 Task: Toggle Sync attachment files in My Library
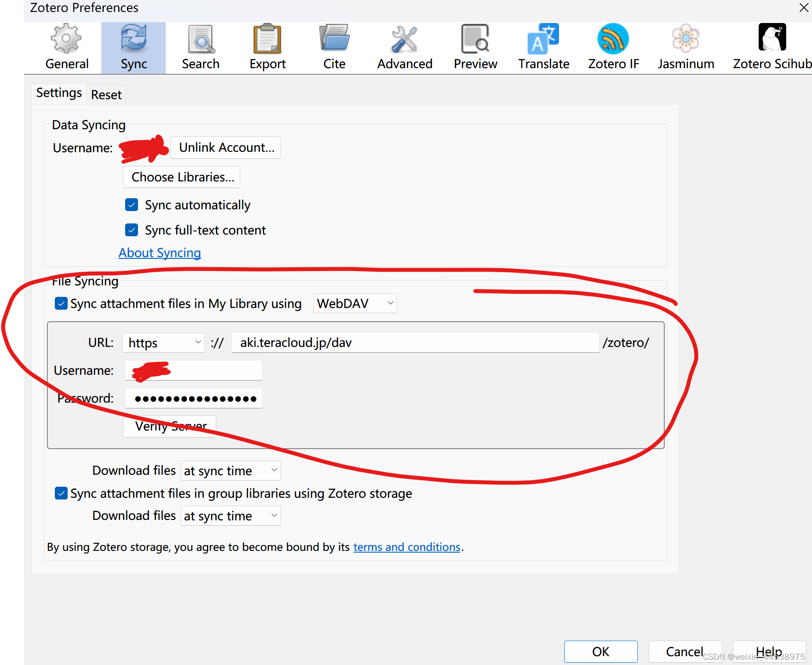[x=61, y=304]
